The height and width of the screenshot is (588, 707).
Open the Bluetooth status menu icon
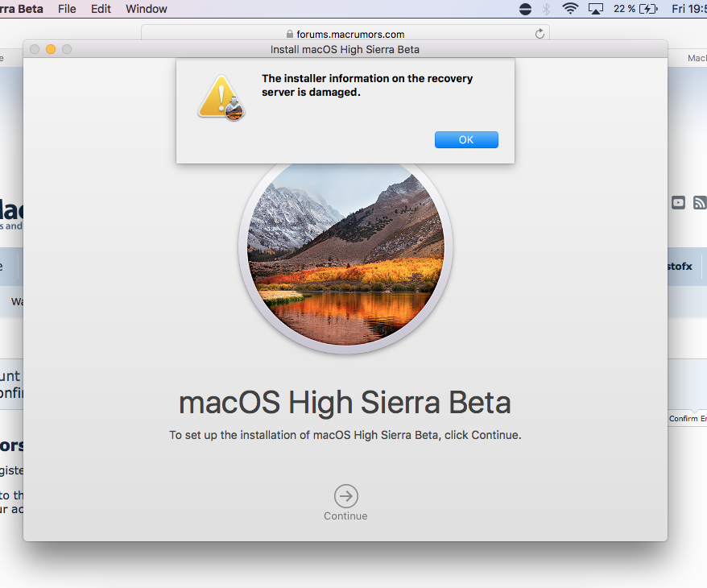546,9
